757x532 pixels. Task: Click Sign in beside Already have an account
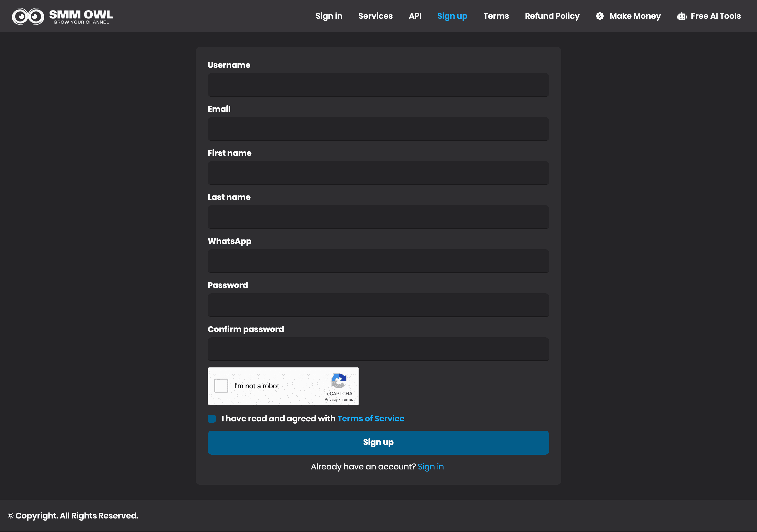pyautogui.click(x=431, y=466)
